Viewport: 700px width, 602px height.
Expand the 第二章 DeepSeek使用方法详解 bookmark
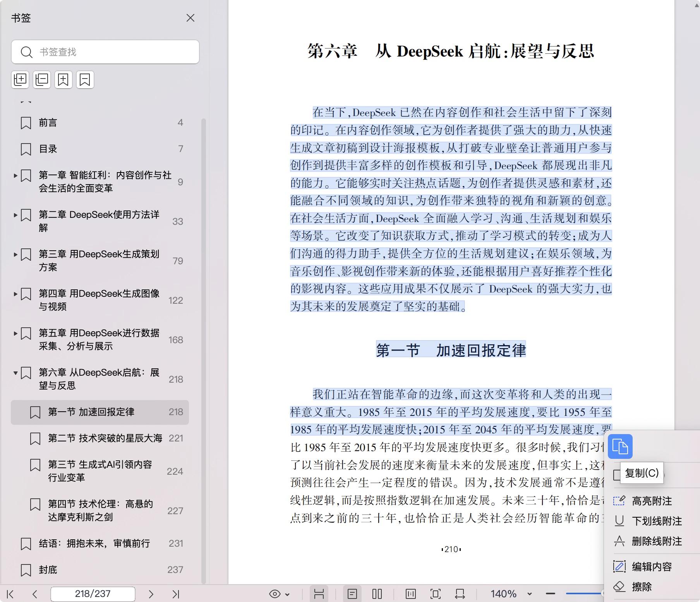pyautogui.click(x=15, y=215)
